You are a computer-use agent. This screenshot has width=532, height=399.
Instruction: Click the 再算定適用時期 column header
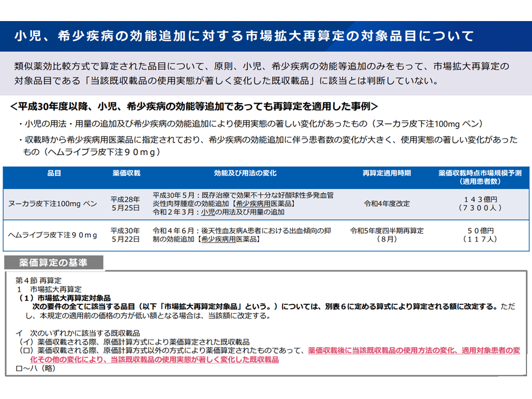click(386, 173)
